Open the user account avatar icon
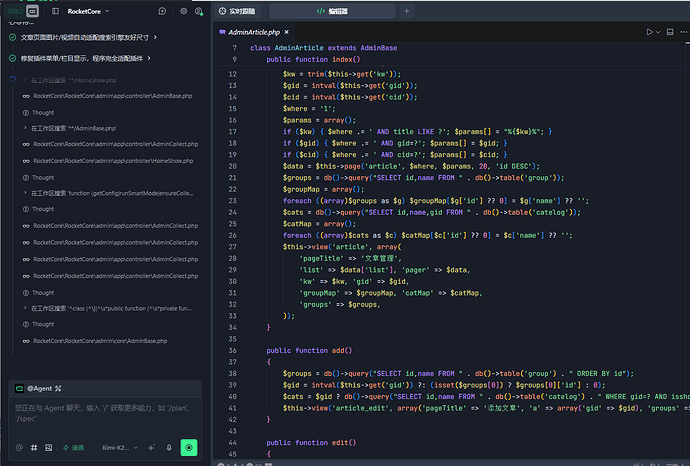This screenshot has width=690, height=466. point(199,11)
